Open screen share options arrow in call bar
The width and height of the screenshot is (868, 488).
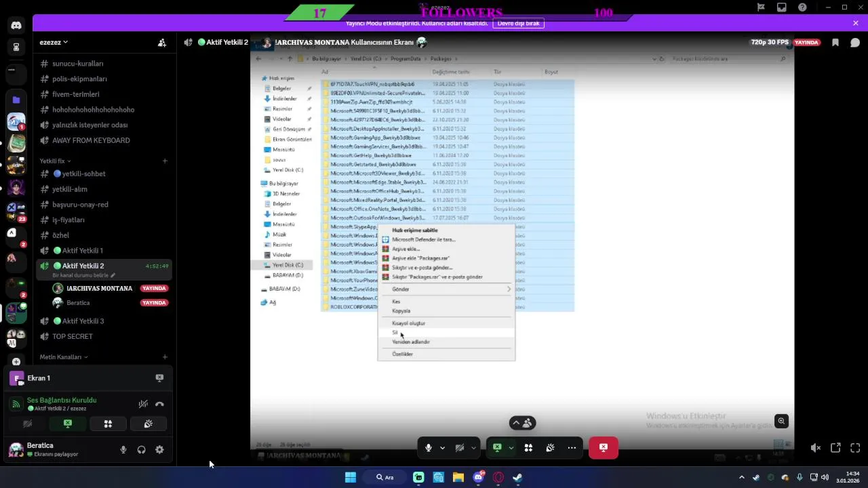pyautogui.click(x=511, y=448)
